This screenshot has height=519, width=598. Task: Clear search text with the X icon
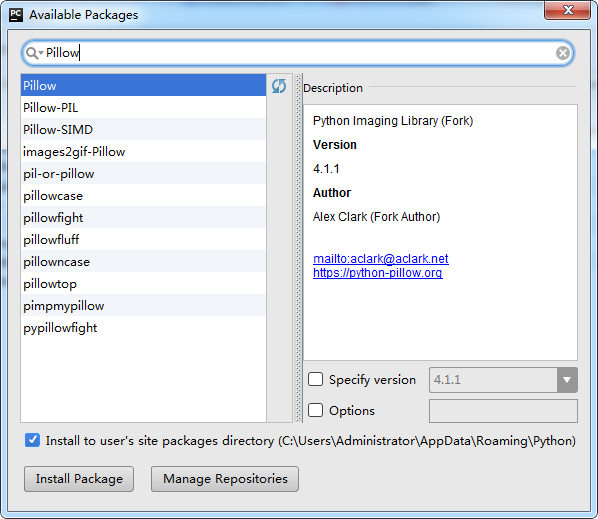(x=563, y=53)
